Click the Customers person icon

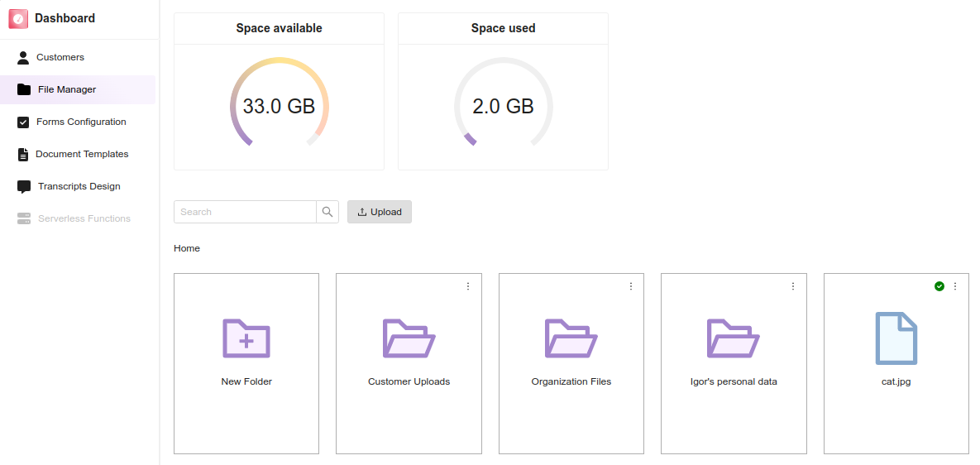pyautogui.click(x=23, y=57)
